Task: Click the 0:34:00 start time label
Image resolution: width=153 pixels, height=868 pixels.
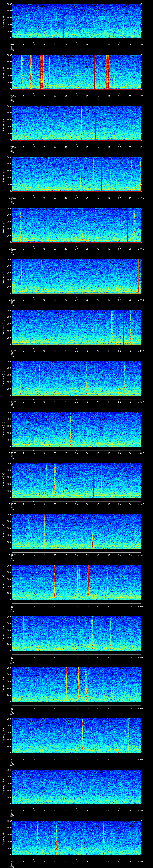Action: click(x=12, y=198)
